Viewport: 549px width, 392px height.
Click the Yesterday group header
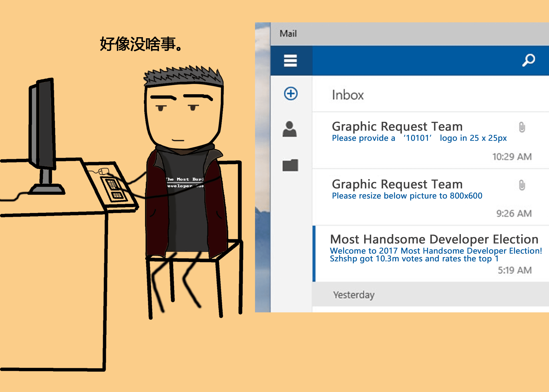[430, 294]
